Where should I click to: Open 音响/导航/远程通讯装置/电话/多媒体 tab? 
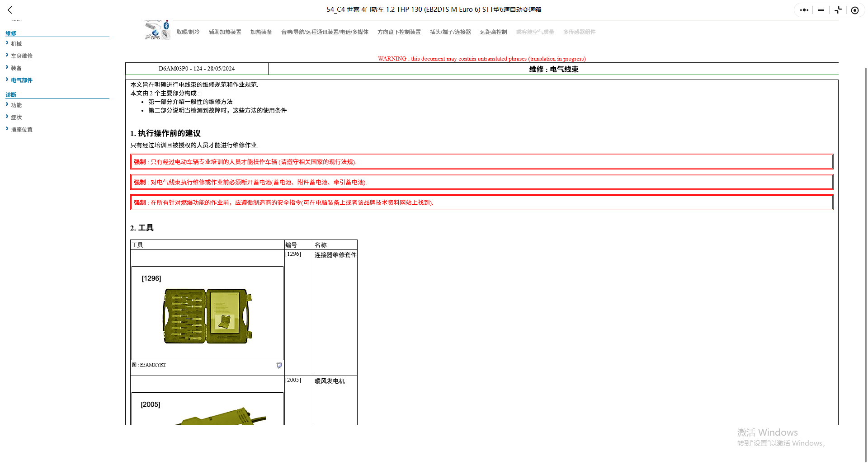pyautogui.click(x=325, y=32)
